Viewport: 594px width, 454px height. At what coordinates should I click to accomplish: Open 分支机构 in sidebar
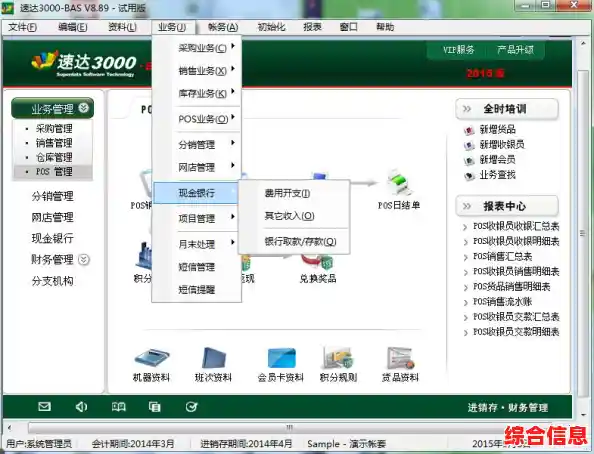coord(53,281)
